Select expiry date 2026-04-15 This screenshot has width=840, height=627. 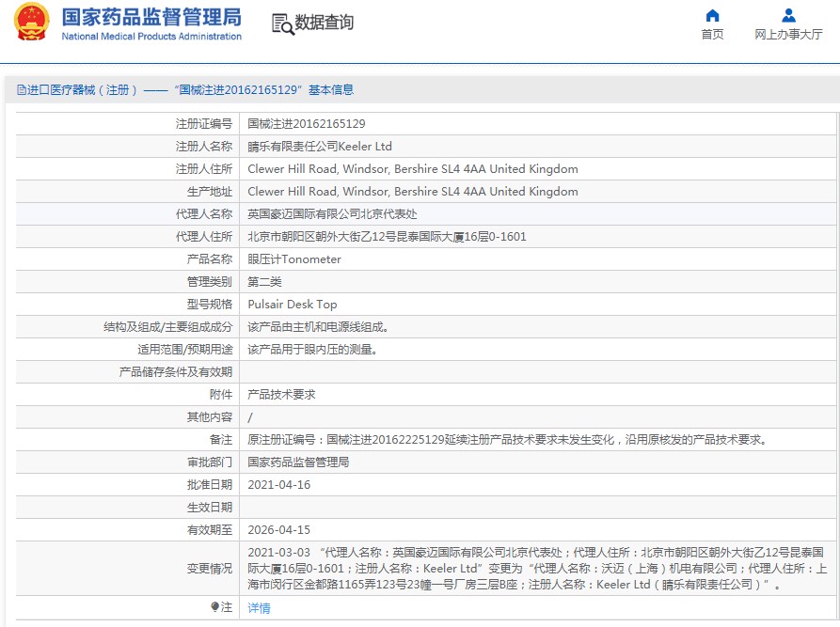[279, 529]
